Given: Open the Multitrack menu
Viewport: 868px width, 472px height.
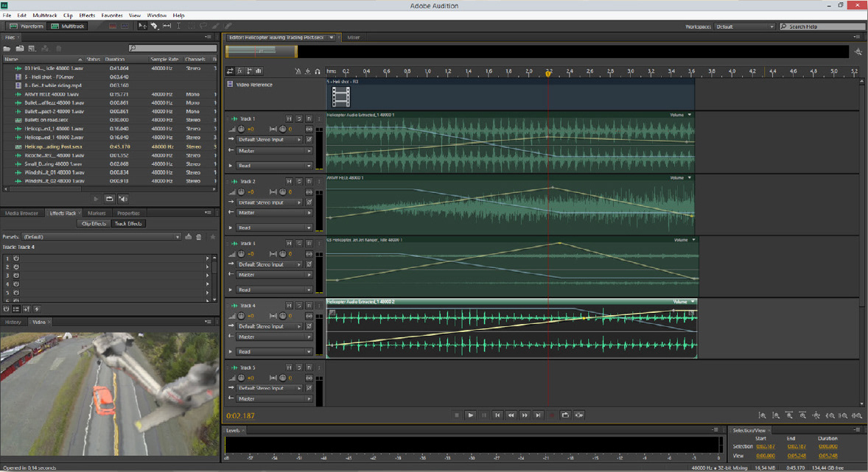Looking at the screenshot, I should click(45, 15).
